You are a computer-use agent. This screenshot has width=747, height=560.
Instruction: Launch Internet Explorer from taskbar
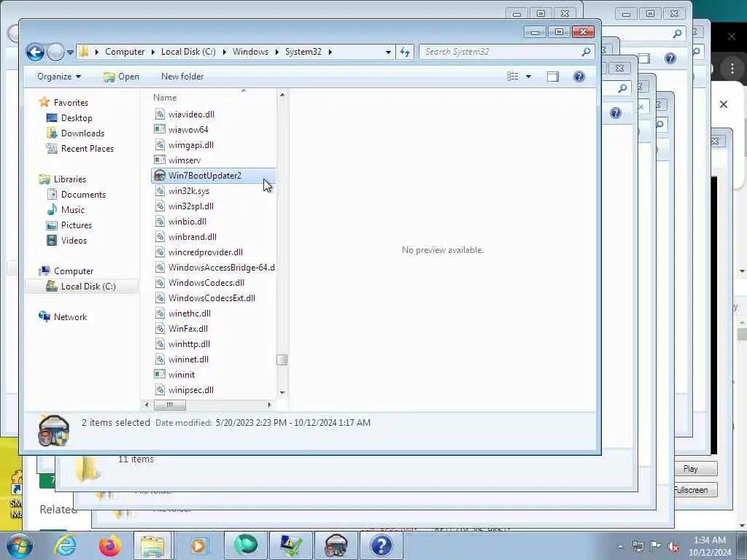(65, 545)
